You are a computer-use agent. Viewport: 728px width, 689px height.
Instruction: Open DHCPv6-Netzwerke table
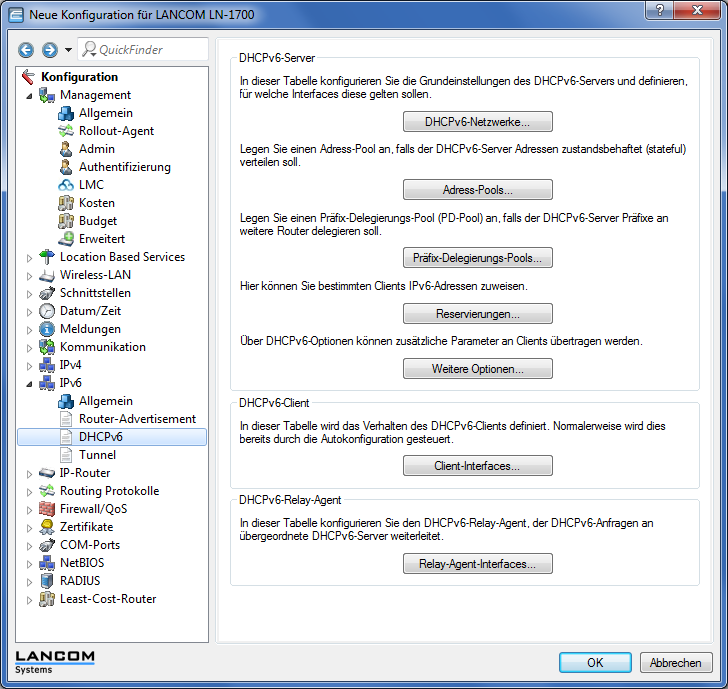pyautogui.click(x=477, y=122)
